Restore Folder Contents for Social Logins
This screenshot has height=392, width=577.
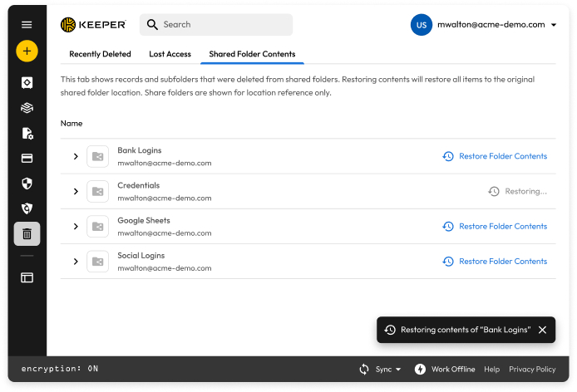pos(495,261)
